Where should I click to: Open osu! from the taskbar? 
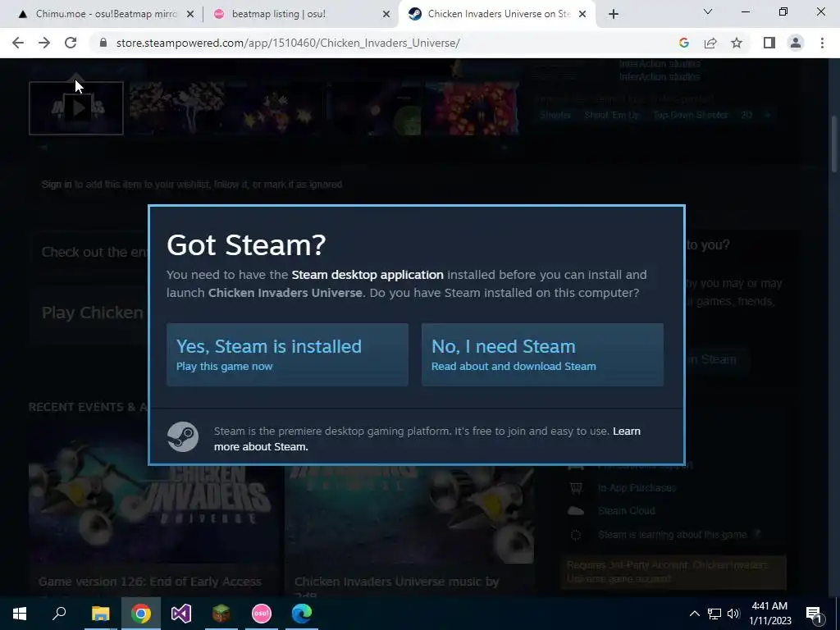[262, 614]
